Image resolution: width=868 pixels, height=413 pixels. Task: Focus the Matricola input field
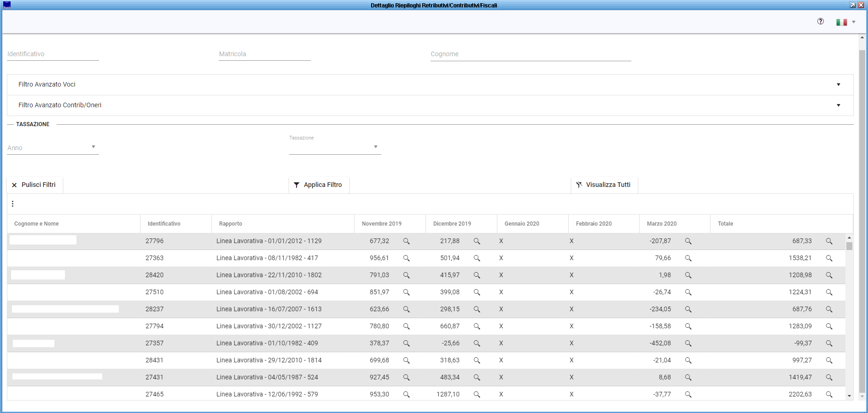(x=264, y=54)
